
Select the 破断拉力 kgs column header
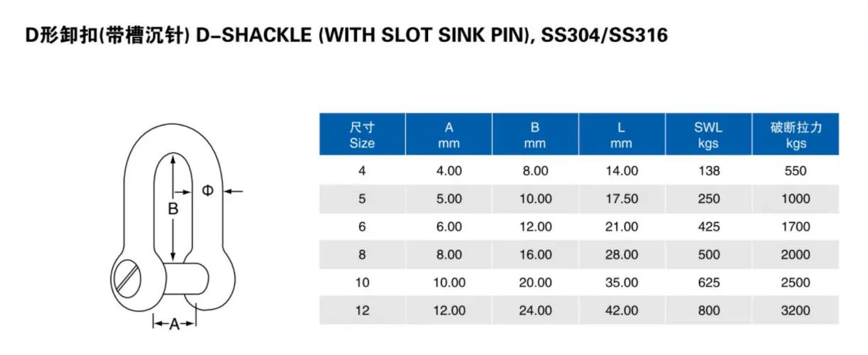tap(796, 135)
